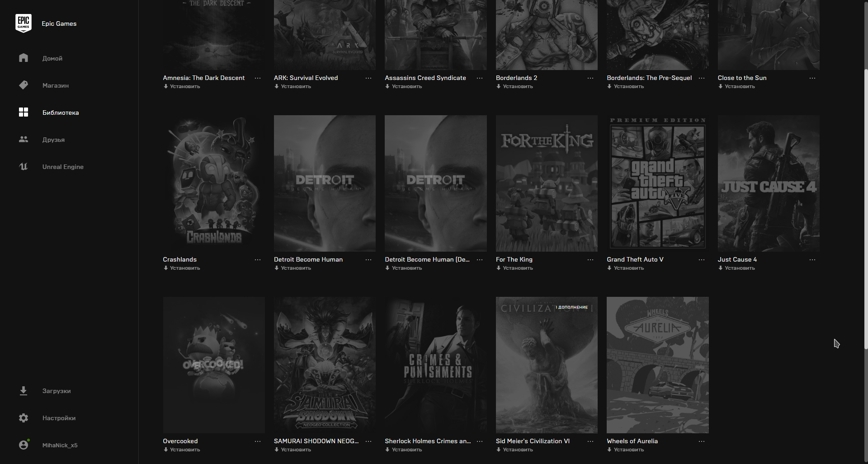
Task: Click Установить under Close to the Sun
Action: tap(736, 86)
